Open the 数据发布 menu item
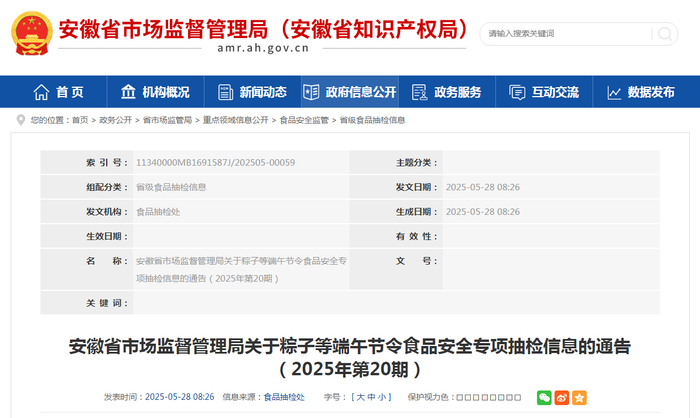Screen dimensions: 700x418 point(651,92)
